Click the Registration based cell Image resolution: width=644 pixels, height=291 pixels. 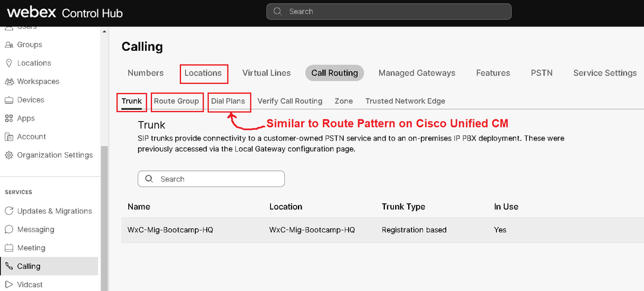[x=414, y=230]
